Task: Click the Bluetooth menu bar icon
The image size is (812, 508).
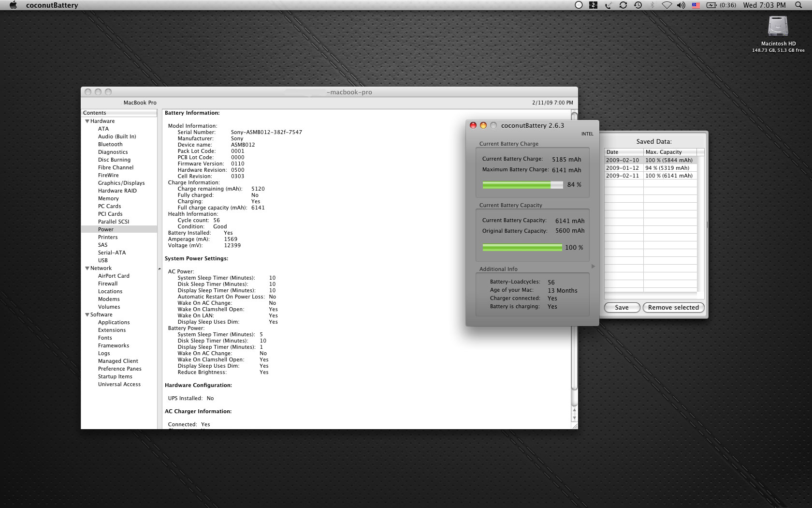Action: [x=652, y=5]
